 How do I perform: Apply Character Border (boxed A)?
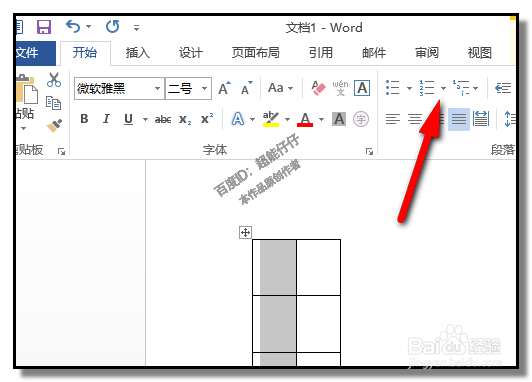coord(362,88)
